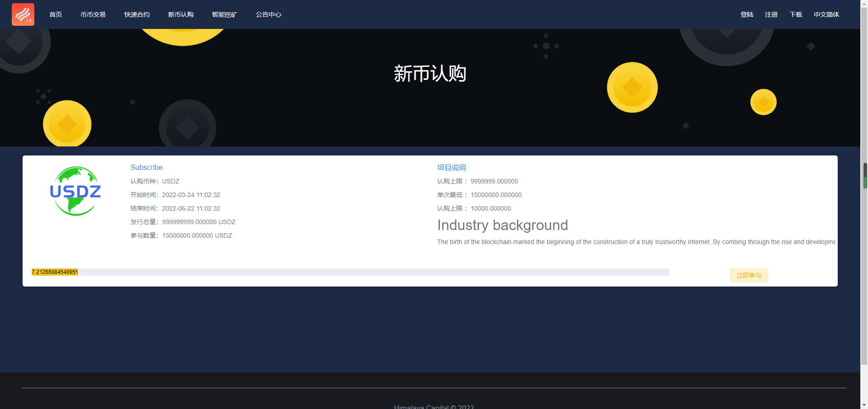Image resolution: width=868 pixels, height=409 pixels.
Task: Go to 币币交易 in navigation bar
Action: 93,14
